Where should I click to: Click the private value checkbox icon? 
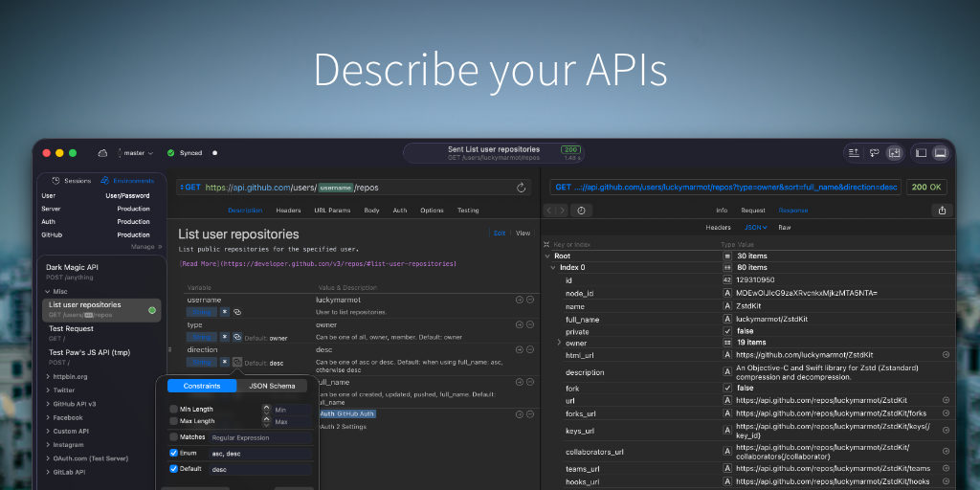pos(727,330)
